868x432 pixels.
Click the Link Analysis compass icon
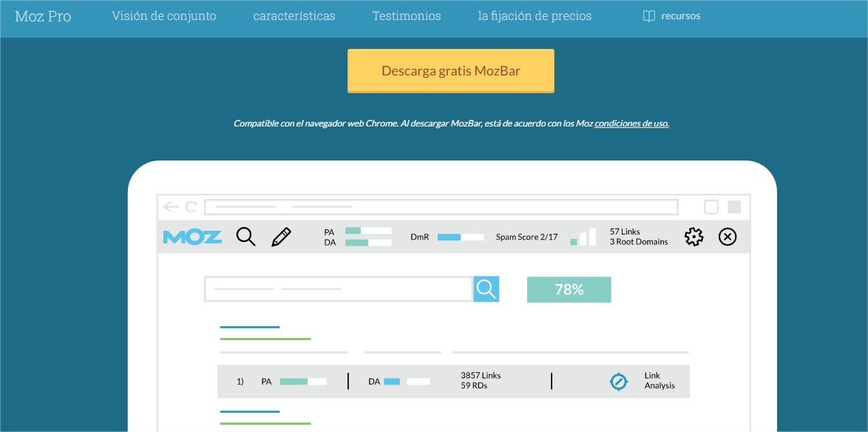pos(618,381)
